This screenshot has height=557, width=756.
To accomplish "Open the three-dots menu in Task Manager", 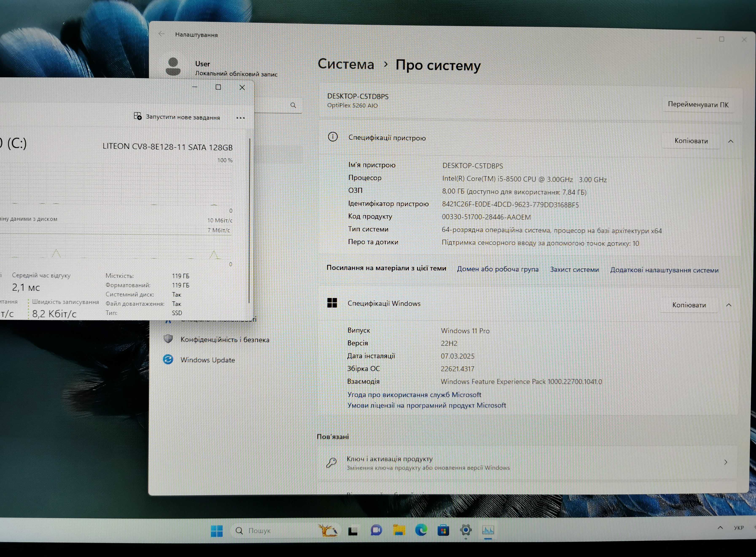I will (240, 118).
